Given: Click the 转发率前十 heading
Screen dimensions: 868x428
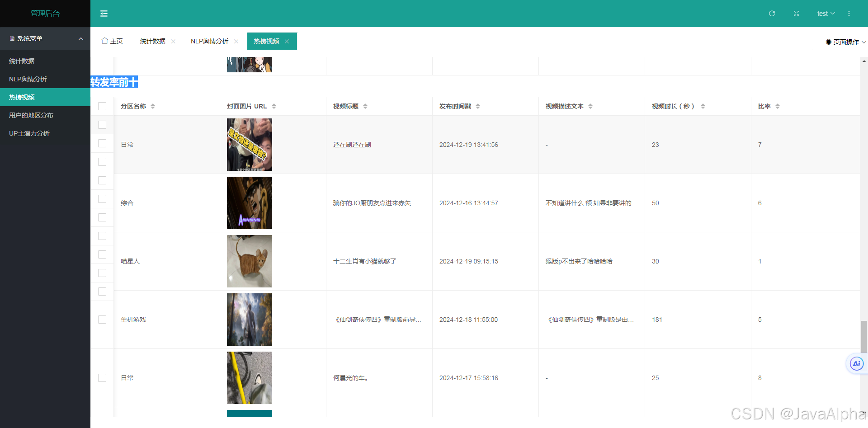Looking at the screenshot, I should click(x=114, y=82).
